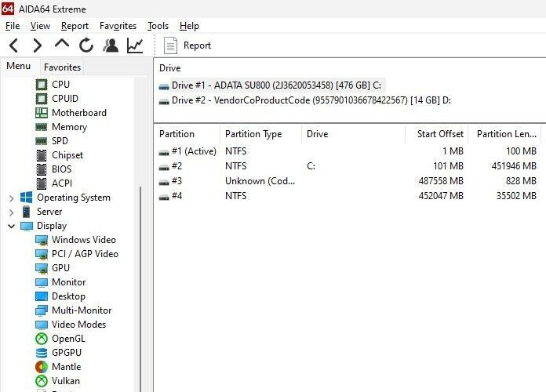Click the BIOS chip icon
The width and height of the screenshot is (546, 392).
pyautogui.click(x=42, y=169)
